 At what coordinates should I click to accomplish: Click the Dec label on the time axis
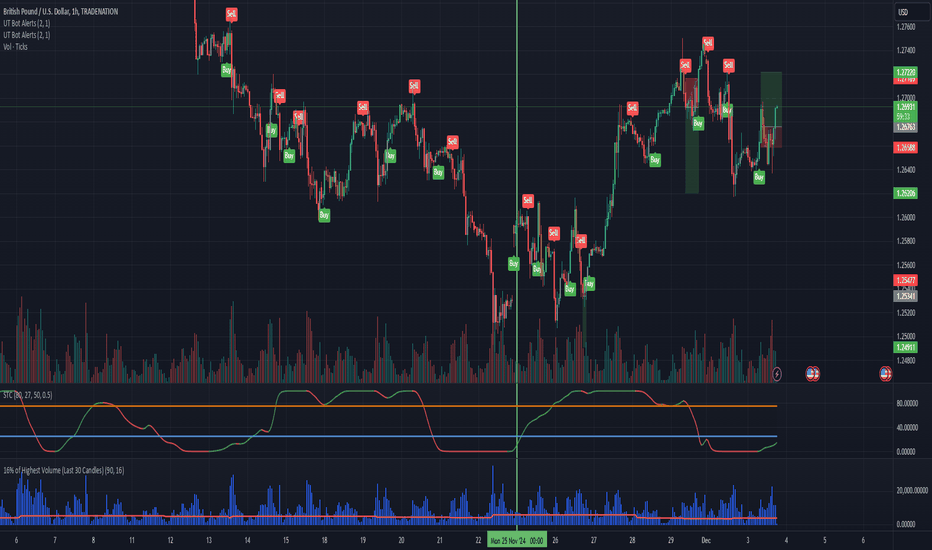(x=706, y=540)
